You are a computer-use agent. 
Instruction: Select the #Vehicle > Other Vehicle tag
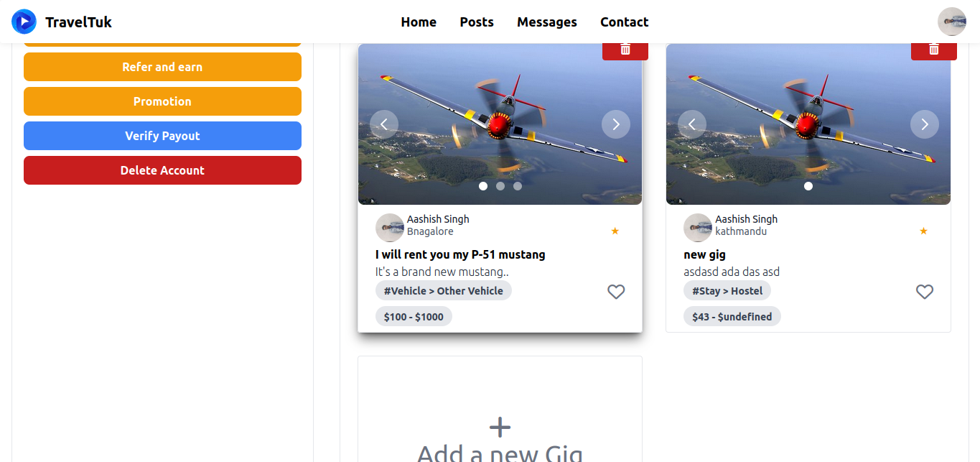444,291
